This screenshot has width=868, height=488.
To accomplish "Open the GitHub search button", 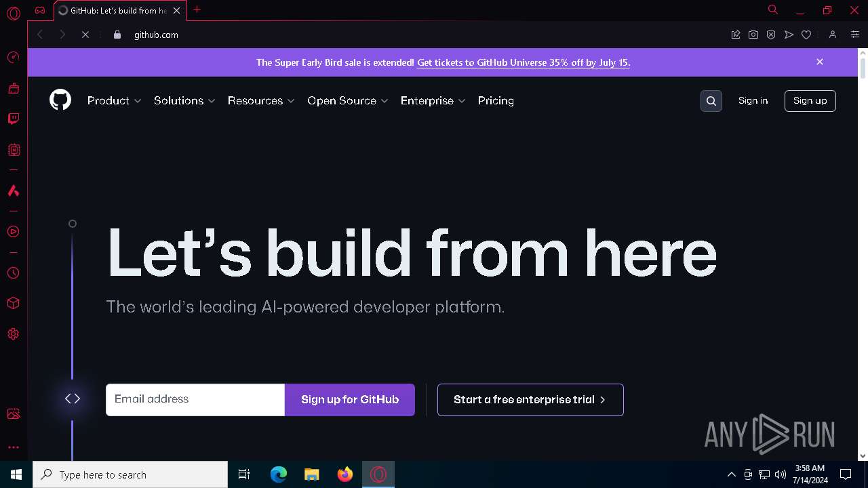I will [x=711, y=101].
